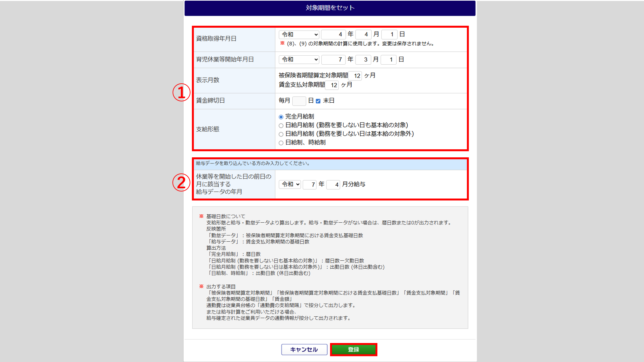Click month field of 資格取得年月日

(363, 34)
